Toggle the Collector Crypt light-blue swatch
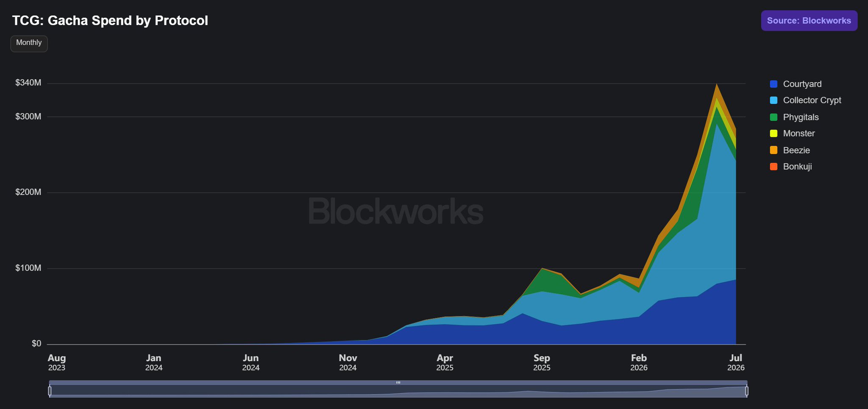Image resolution: width=868 pixels, height=409 pixels. pyautogui.click(x=773, y=100)
